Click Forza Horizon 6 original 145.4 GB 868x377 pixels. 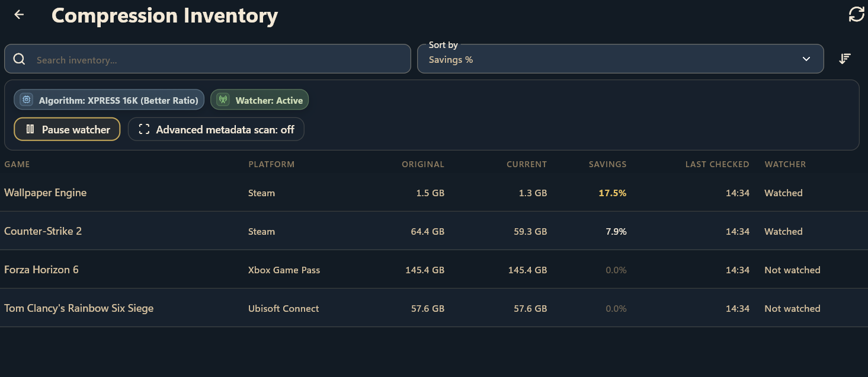tap(425, 270)
